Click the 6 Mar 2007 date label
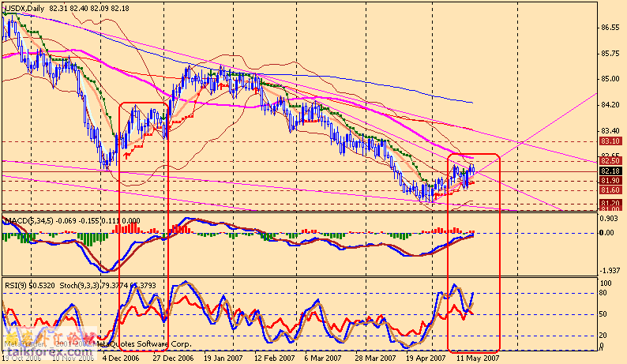This screenshot has height=364, width=627. (x=323, y=358)
